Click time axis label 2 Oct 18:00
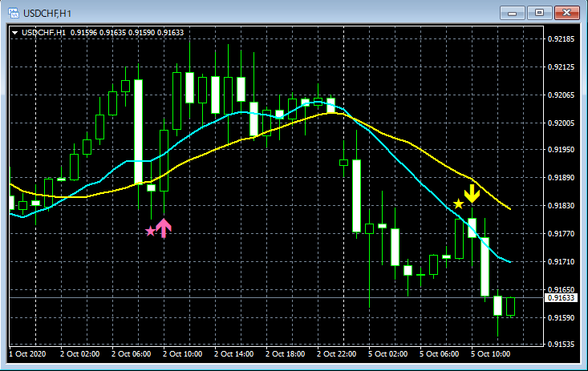 pos(286,353)
